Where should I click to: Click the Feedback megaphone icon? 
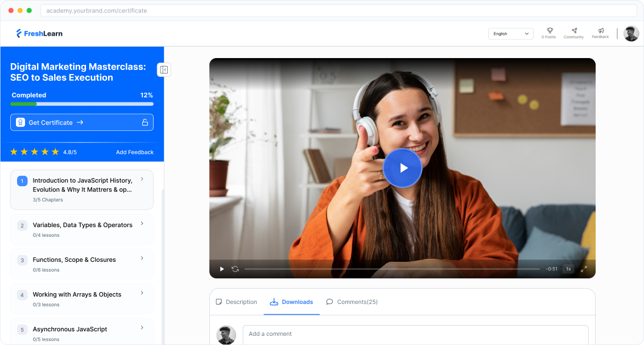click(600, 31)
